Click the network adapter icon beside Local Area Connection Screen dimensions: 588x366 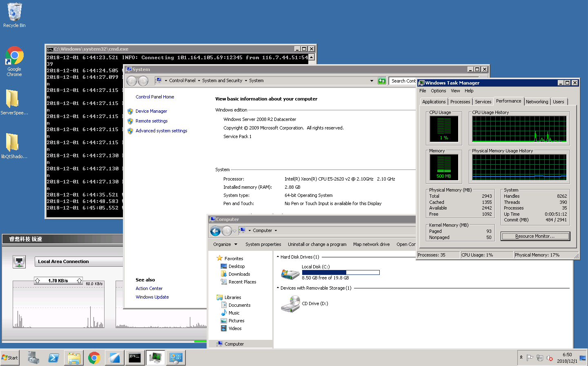[x=19, y=261]
